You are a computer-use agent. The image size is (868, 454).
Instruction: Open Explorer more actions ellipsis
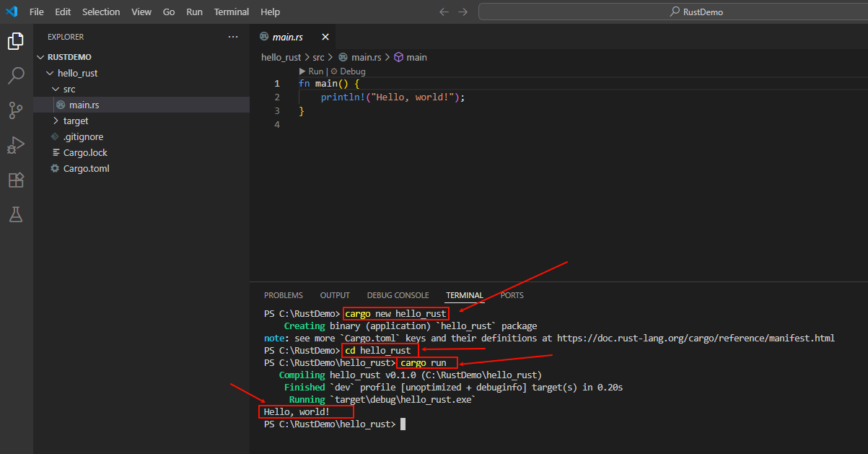232,37
